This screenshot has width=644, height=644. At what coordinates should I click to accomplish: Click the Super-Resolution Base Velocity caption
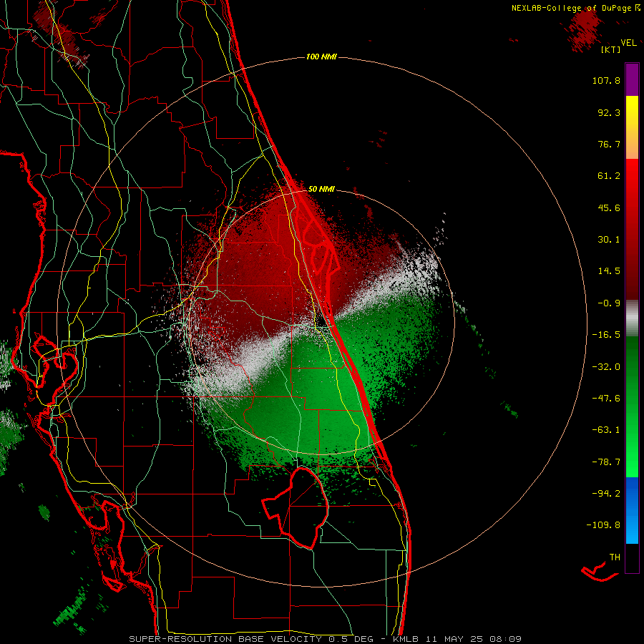(x=326, y=639)
